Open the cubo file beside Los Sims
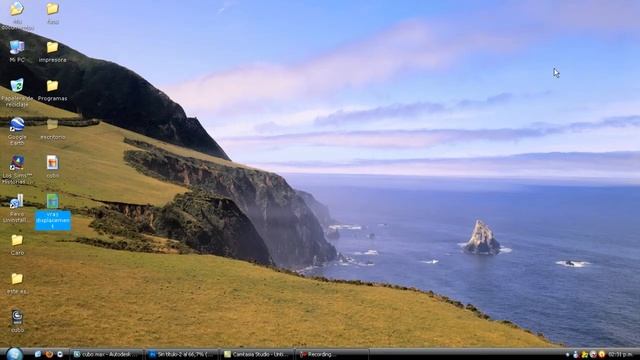Viewport: 640px width, 360px height. [52, 166]
